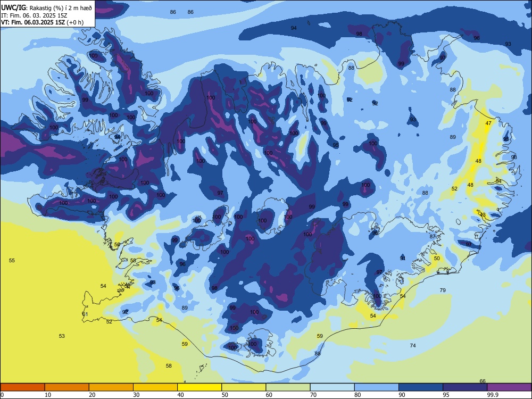
Task: Click the 'VT: Fim. 06.03.2025 15Z (+0 h)' line
Action: click(42, 22)
